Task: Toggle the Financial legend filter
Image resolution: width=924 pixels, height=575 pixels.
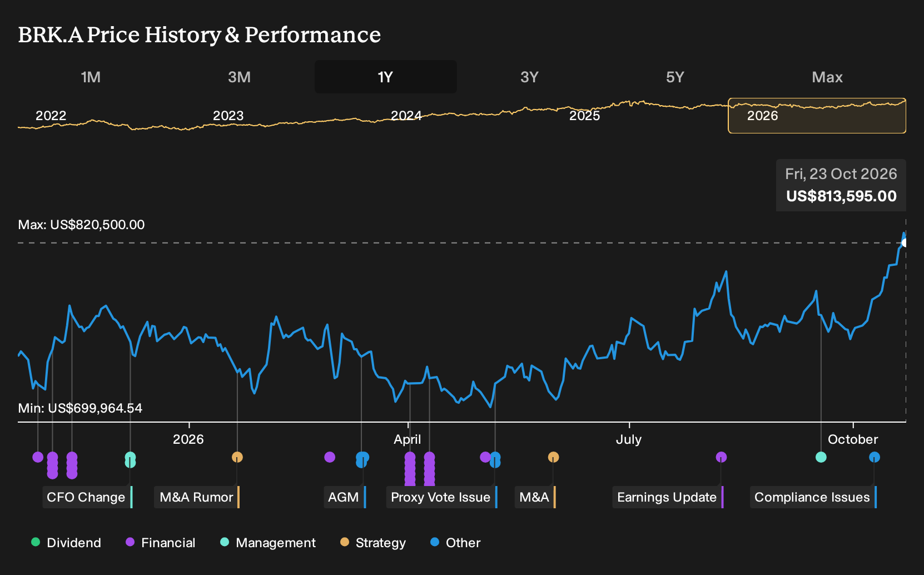Action: (161, 543)
